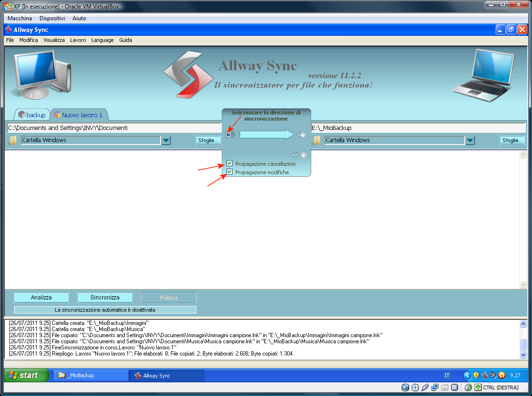Edit left folder path C:\Documents and Settings
This screenshot has width=532, height=396.
(114, 128)
